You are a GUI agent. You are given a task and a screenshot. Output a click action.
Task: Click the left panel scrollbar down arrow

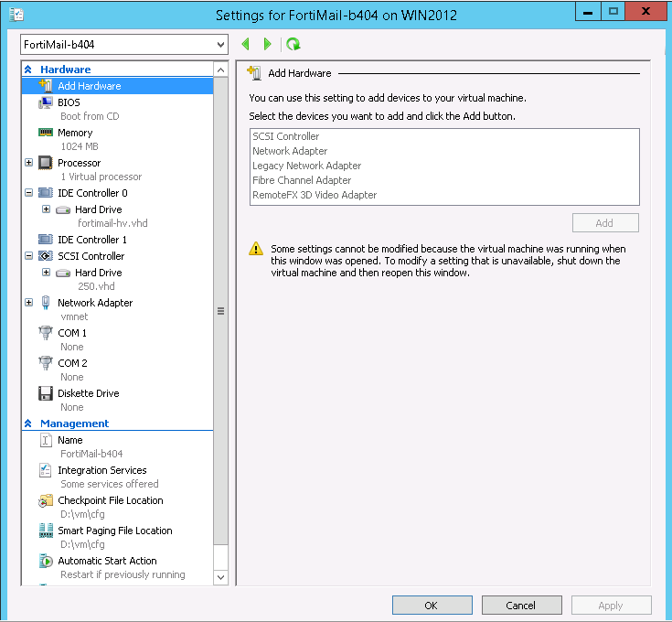click(220, 577)
